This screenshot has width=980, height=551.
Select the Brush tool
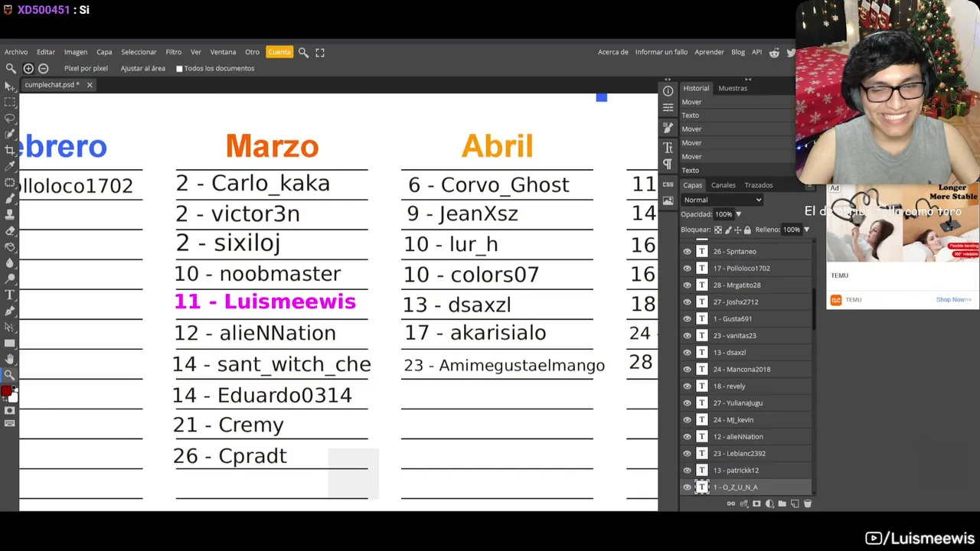click(10, 198)
